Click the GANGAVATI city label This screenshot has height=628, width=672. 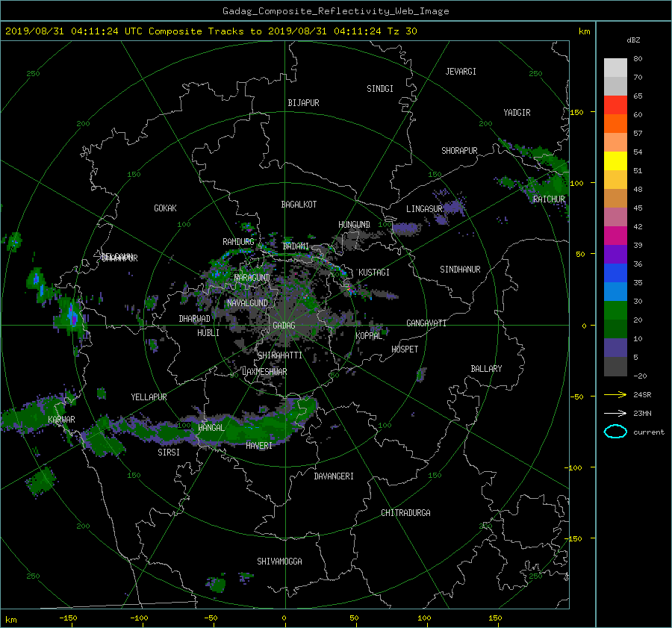pyautogui.click(x=426, y=323)
